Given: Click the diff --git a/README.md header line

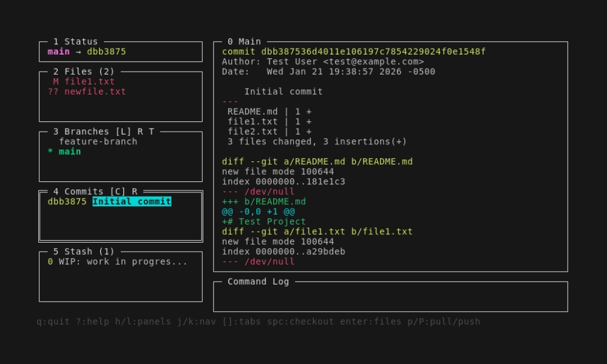Looking at the screenshot, I should pos(317,161).
